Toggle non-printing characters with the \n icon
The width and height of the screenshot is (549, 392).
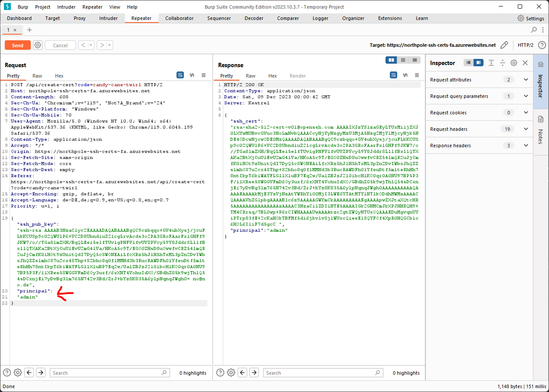[192, 75]
